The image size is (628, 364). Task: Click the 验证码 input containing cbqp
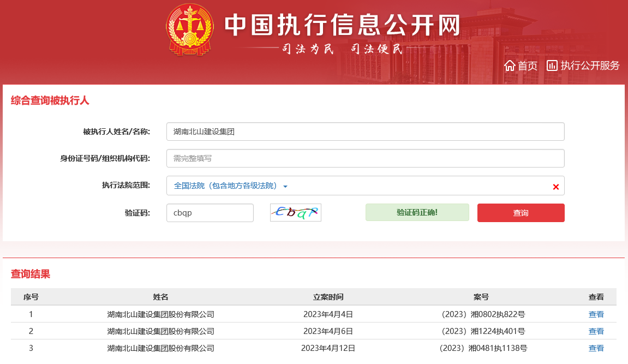(210, 213)
